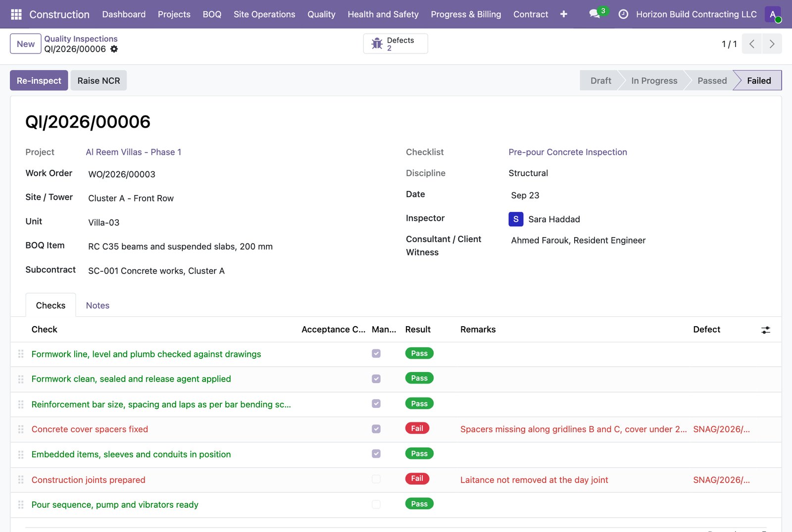792x532 pixels.
Task: Click drag handle for Embedded items row
Action: coord(21,454)
